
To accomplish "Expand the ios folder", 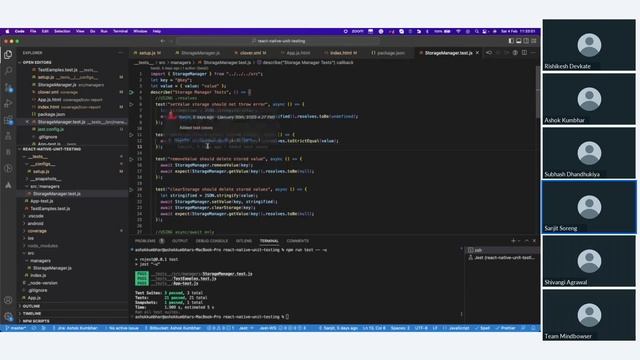I will tap(30, 238).
